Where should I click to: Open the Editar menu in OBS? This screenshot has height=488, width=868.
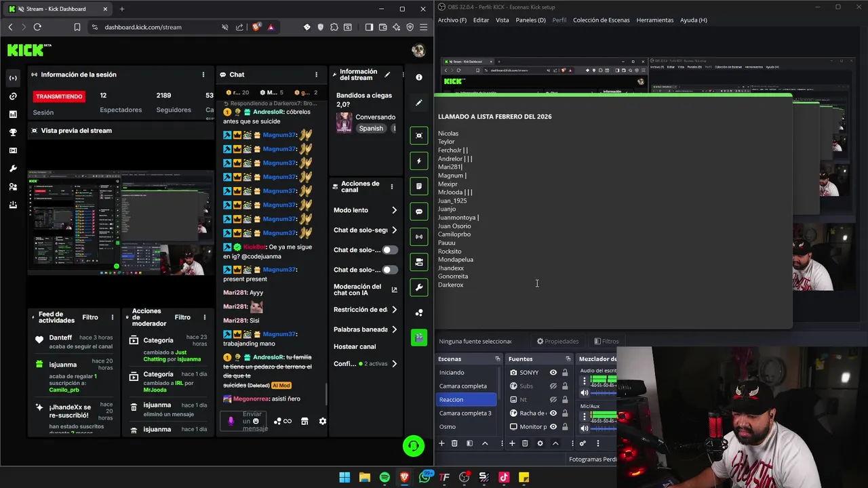[x=481, y=20]
